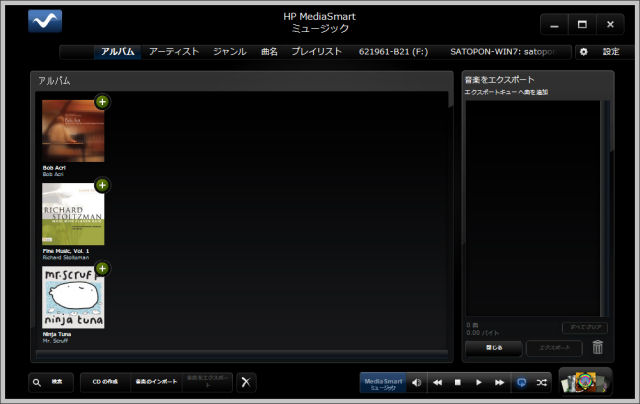The height and width of the screenshot is (404, 640).
Task: Click the dimmed 音楽をエクスポート toolbar button
Action: click(x=207, y=382)
